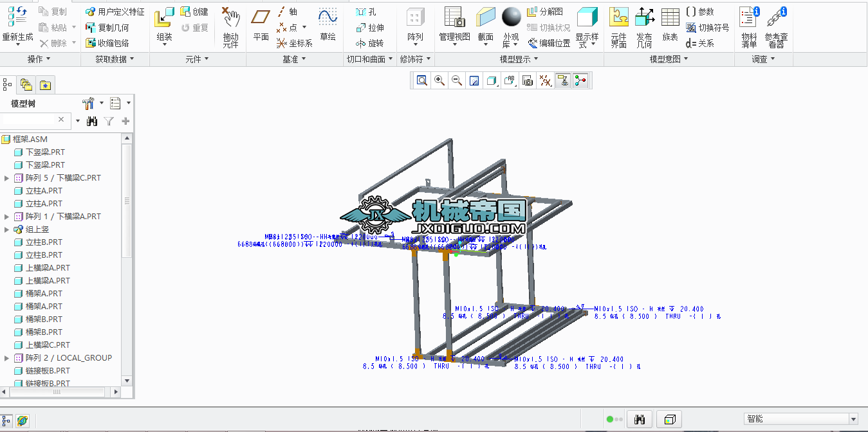Switch to the favorites tab with star folder
Screen dimensions: 868x432
pos(44,85)
